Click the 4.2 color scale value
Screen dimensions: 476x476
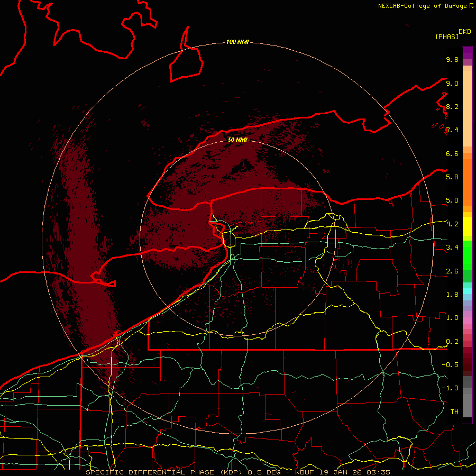452,224
